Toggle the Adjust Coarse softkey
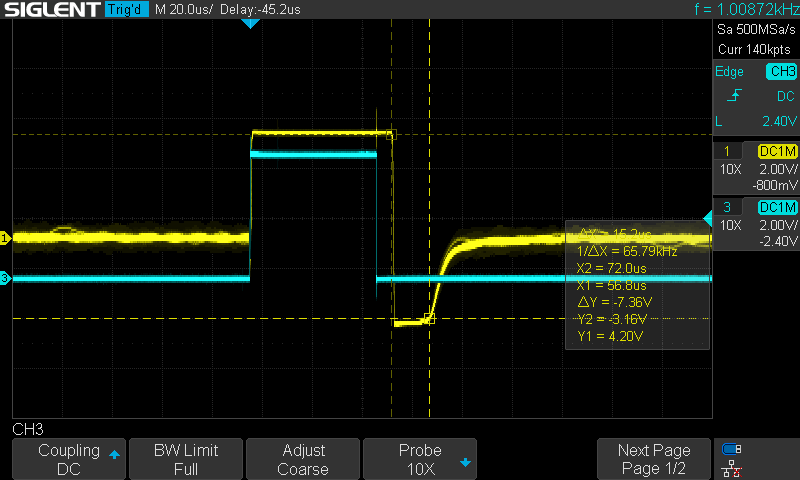Screen dimensions: 800x480 pos(303,459)
